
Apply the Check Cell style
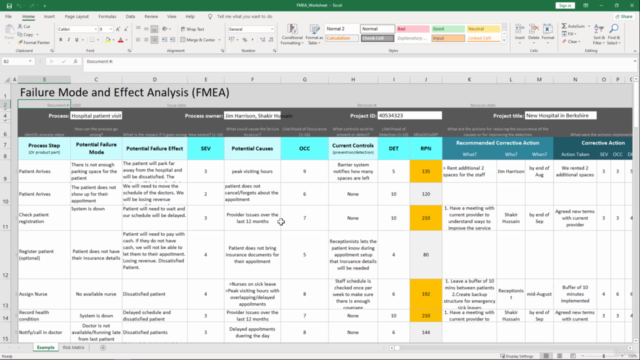[x=377, y=38]
